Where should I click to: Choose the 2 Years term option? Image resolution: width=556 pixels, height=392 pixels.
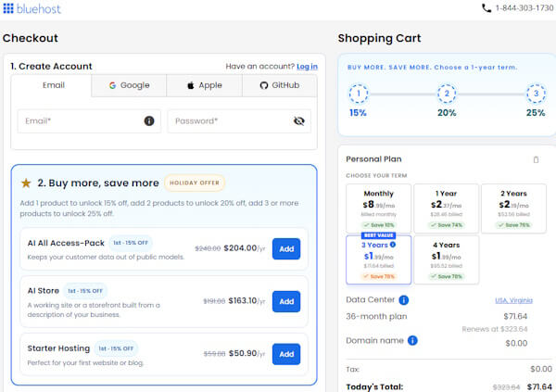(513, 209)
